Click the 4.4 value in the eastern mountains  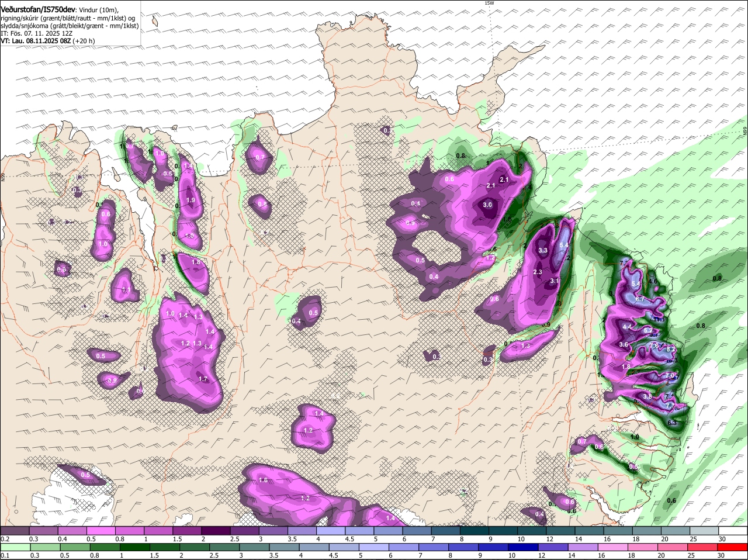pos(627,327)
